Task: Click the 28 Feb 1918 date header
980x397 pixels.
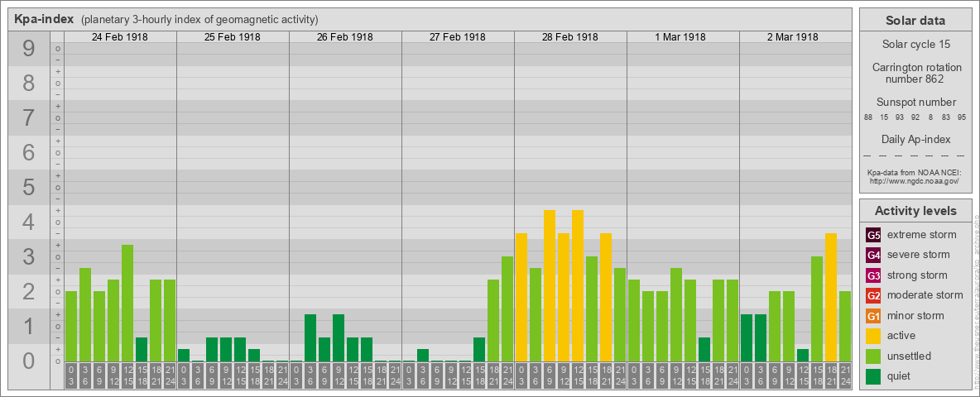Action: 570,37
